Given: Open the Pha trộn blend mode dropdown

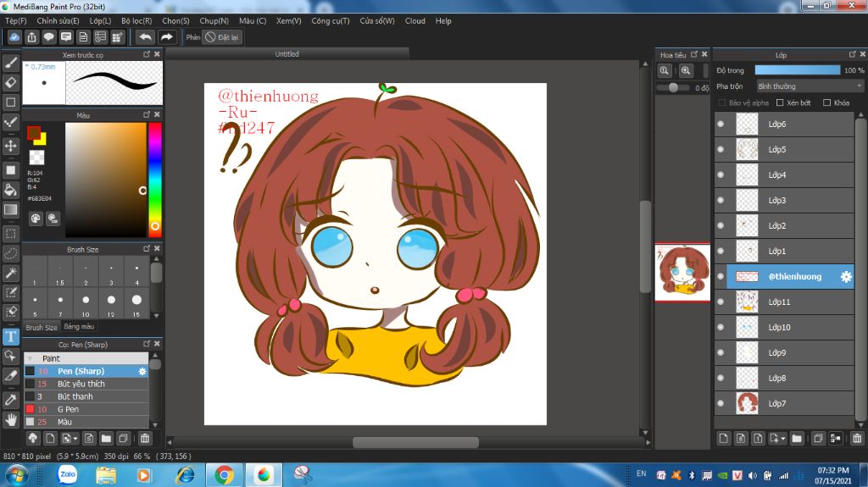Looking at the screenshot, I should (x=810, y=86).
